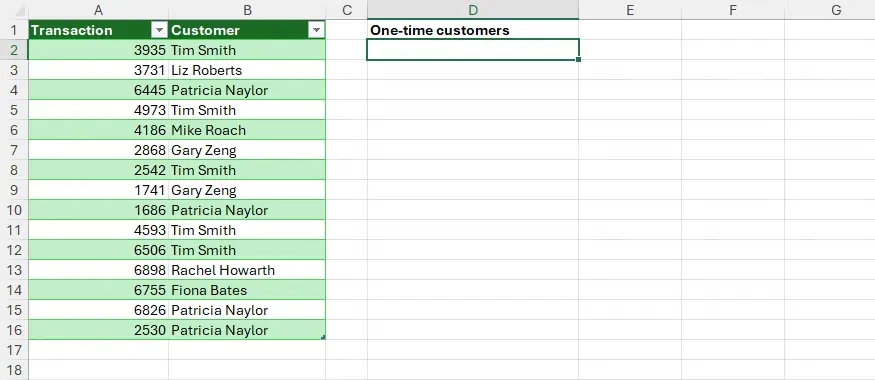
Task: Select the empty cell D2
Action: tap(473, 50)
